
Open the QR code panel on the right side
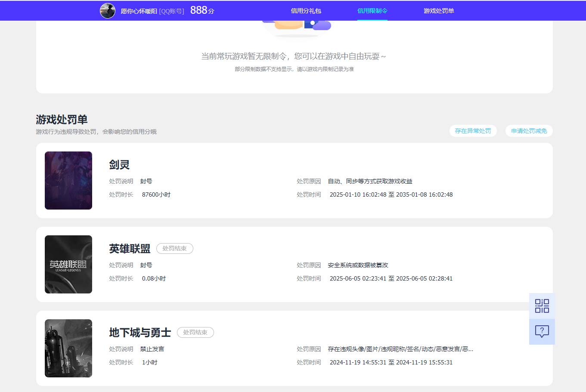pos(542,306)
